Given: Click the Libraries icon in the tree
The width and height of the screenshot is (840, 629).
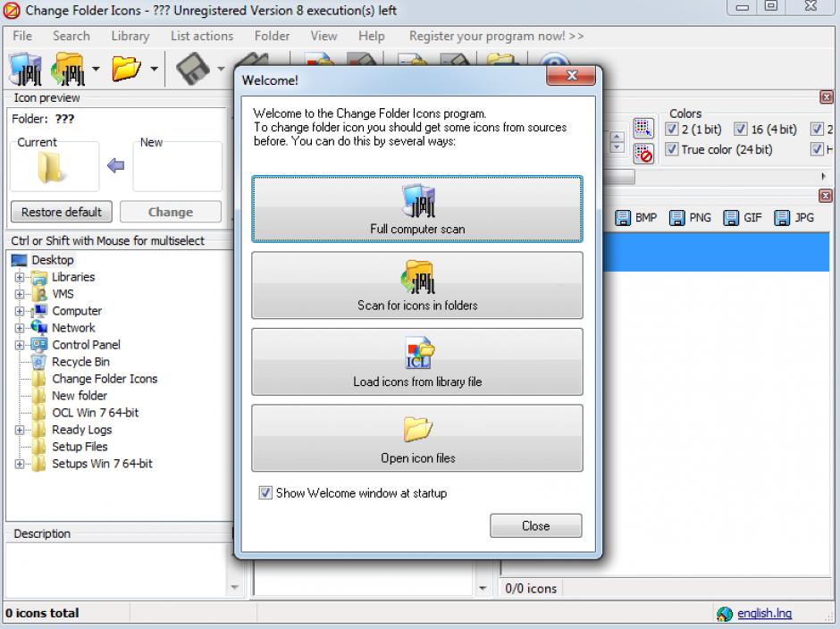Looking at the screenshot, I should click(38, 277).
